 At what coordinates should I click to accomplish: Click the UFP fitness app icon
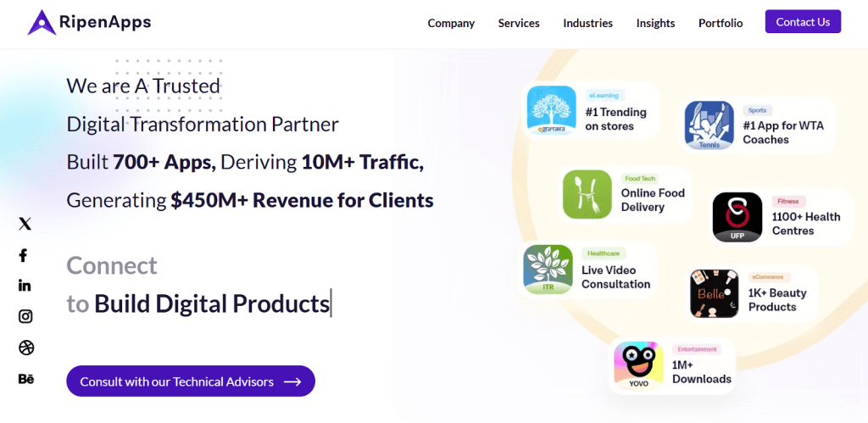click(737, 217)
